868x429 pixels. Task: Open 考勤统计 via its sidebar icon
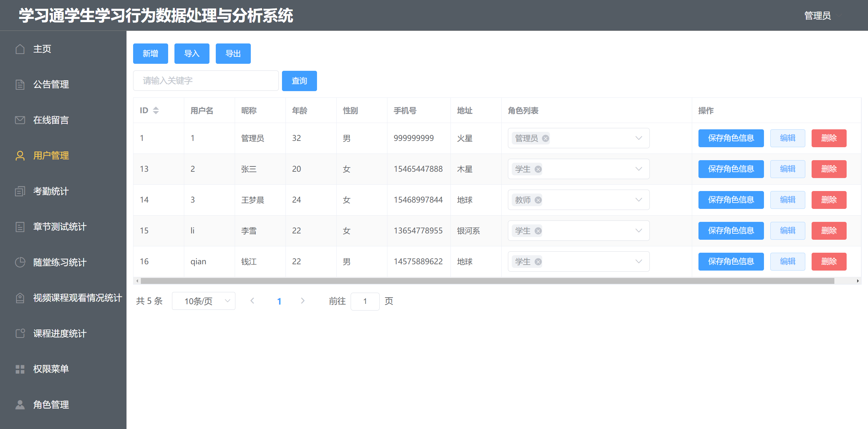click(x=20, y=191)
